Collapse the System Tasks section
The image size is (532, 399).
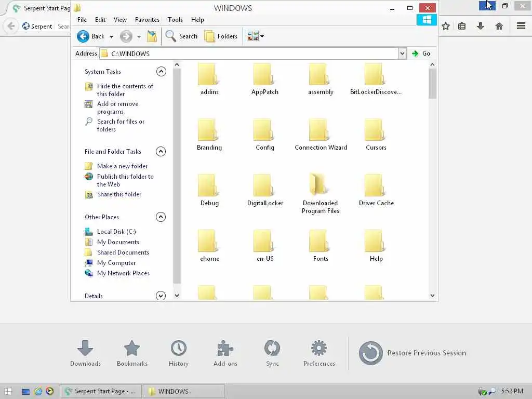point(161,71)
